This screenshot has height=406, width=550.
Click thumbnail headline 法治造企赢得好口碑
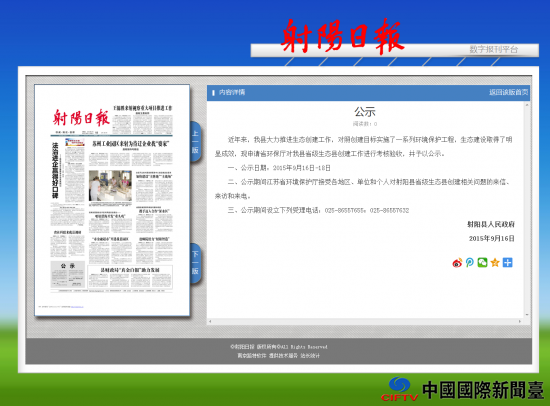click(x=55, y=170)
